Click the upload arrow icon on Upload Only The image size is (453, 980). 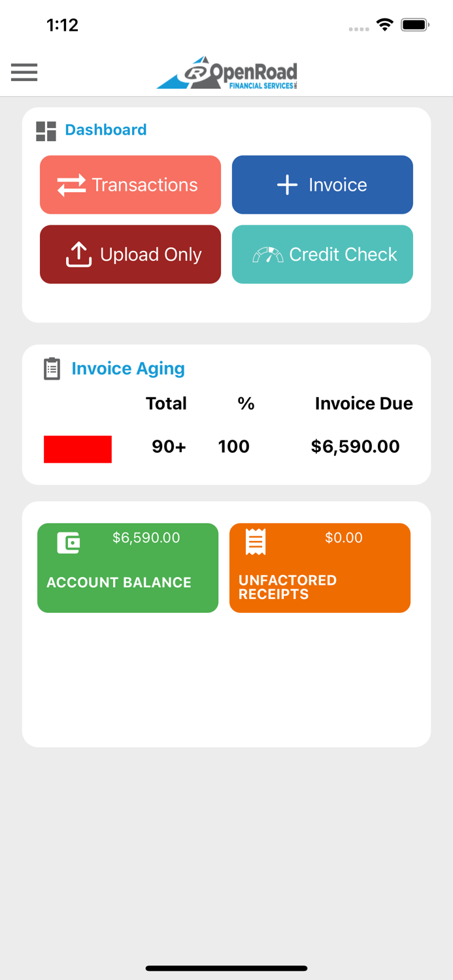(x=78, y=255)
